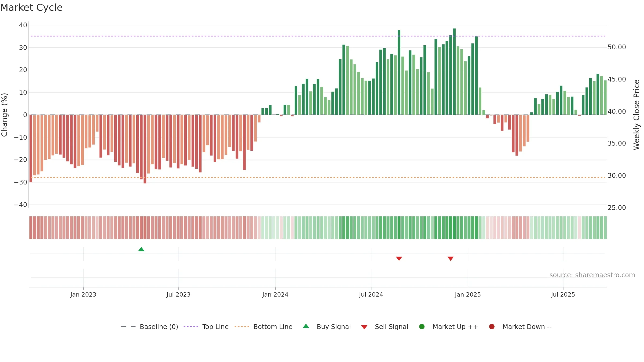
Task: Click the Jul 2025 axis label
Action: [563, 294]
